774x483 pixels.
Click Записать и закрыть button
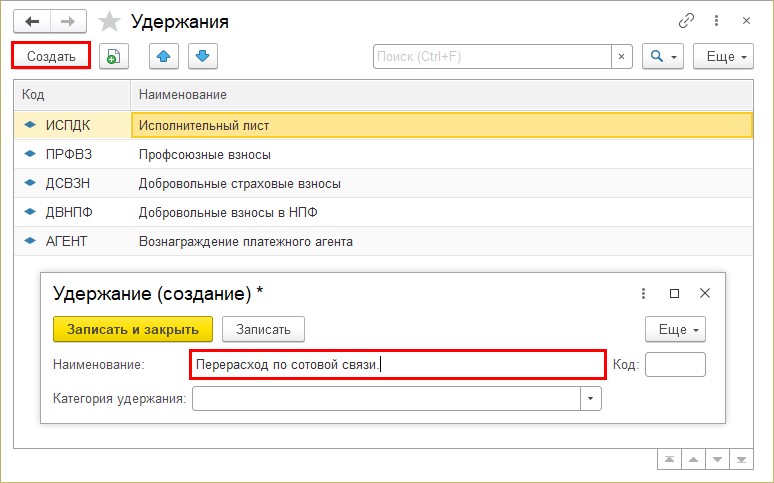point(133,329)
